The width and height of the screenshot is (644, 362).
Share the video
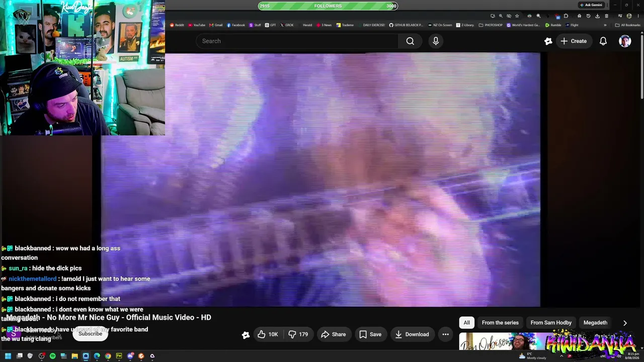[333, 334]
